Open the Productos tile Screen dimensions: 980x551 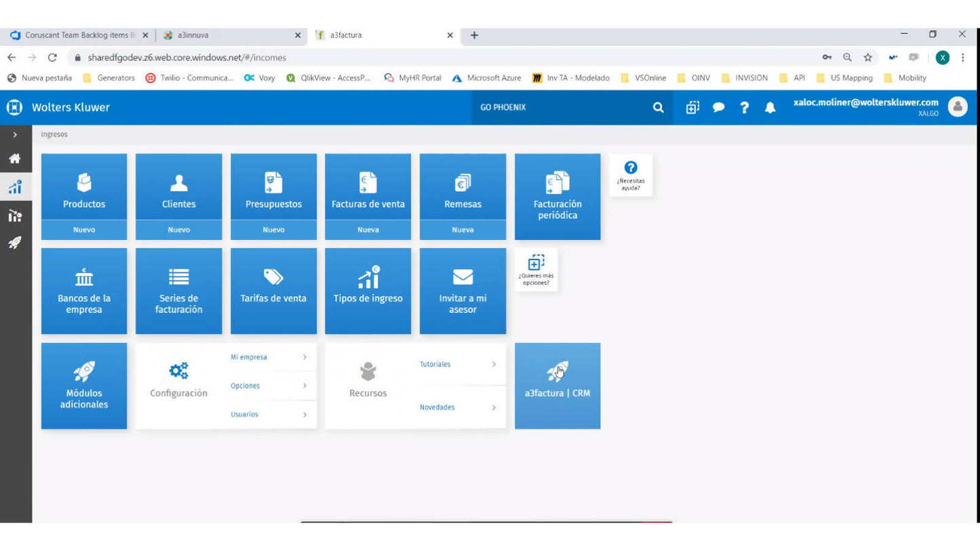84,187
